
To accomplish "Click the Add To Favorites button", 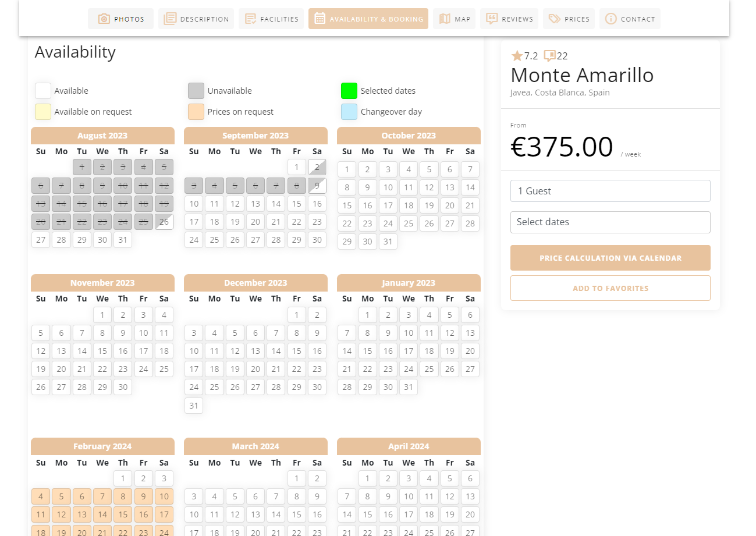I will click(x=611, y=288).
